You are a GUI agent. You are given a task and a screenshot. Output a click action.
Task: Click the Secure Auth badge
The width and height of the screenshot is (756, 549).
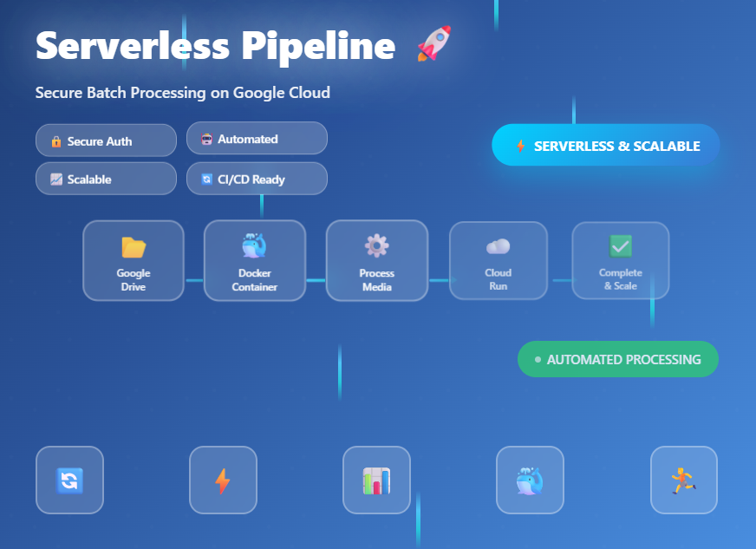[x=106, y=141]
